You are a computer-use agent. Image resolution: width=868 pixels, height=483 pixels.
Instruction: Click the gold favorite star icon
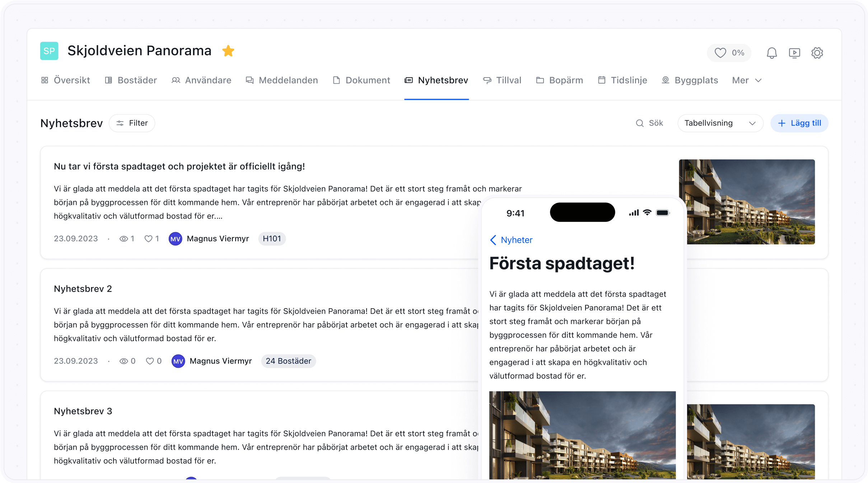[228, 51]
